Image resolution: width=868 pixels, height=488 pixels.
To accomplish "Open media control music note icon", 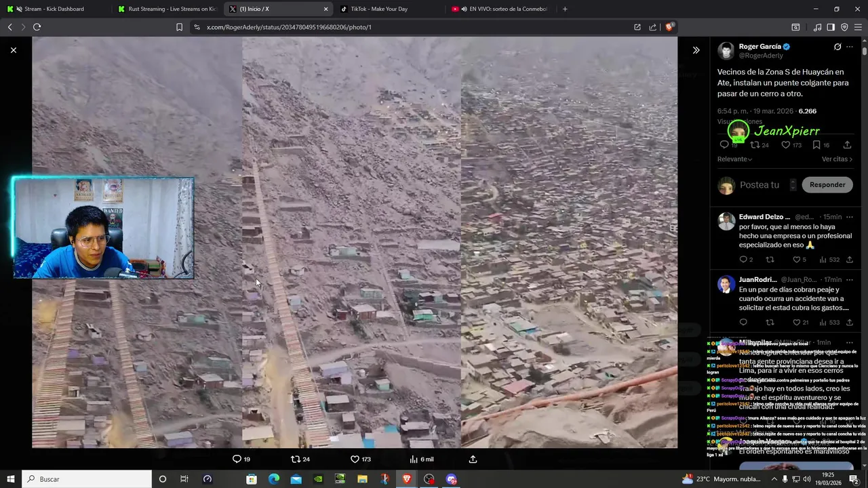I will [x=817, y=27].
